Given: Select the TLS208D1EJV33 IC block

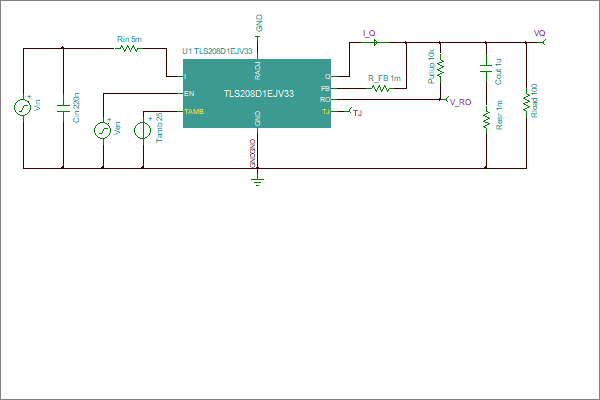Looking at the screenshot, I should click(x=257, y=93).
